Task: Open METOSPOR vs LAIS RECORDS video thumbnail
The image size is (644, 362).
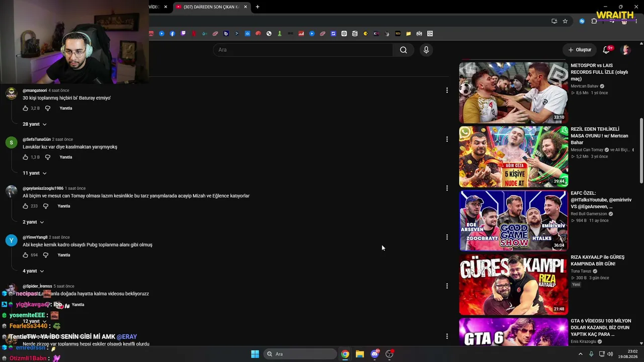Action: pyautogui.click(x=513, y=93)
